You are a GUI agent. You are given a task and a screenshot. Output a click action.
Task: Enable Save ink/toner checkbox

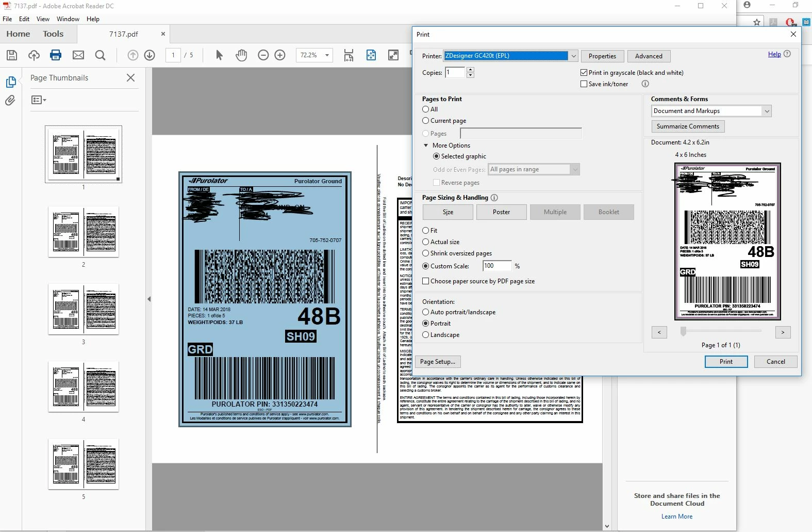pos(584,84)
